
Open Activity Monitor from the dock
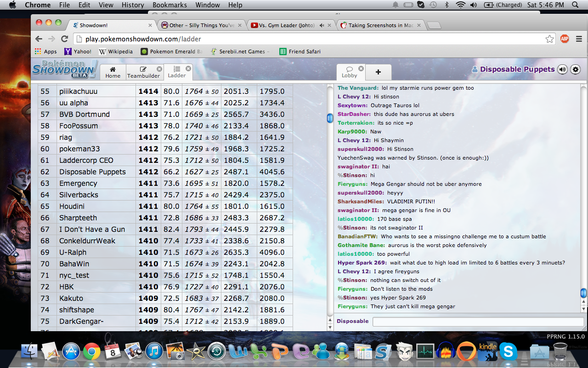click(425, 352)
